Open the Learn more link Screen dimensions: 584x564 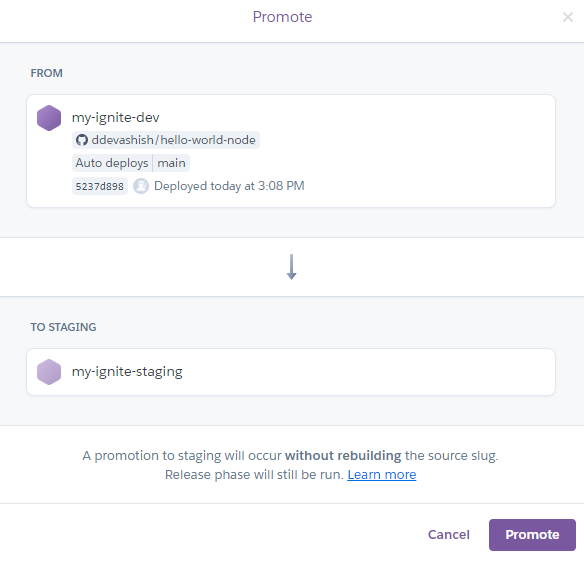[382, 475]
